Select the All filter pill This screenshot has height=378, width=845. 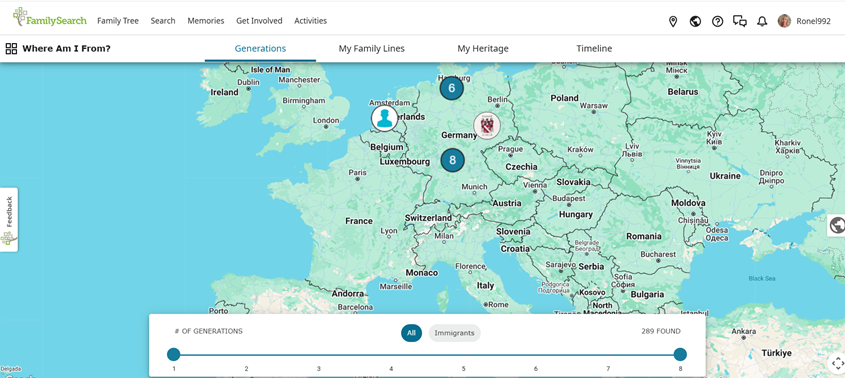pyautogui.click(x=411, y=333)
